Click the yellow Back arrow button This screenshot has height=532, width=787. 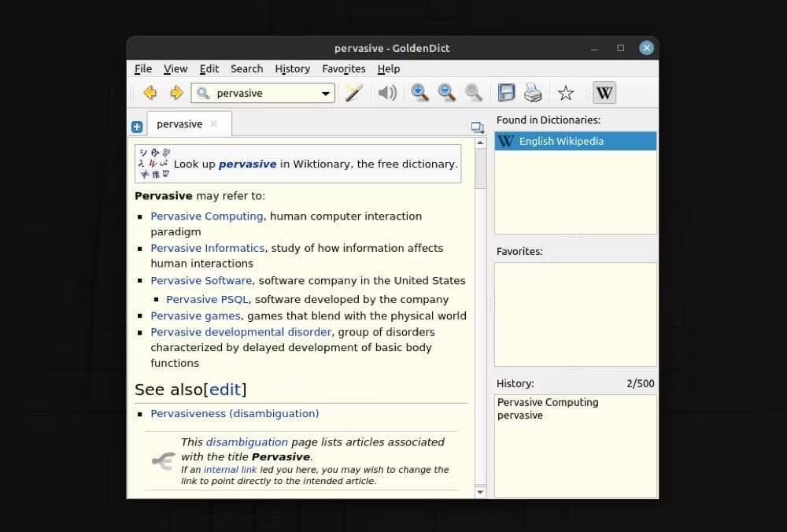pos(150,93)
